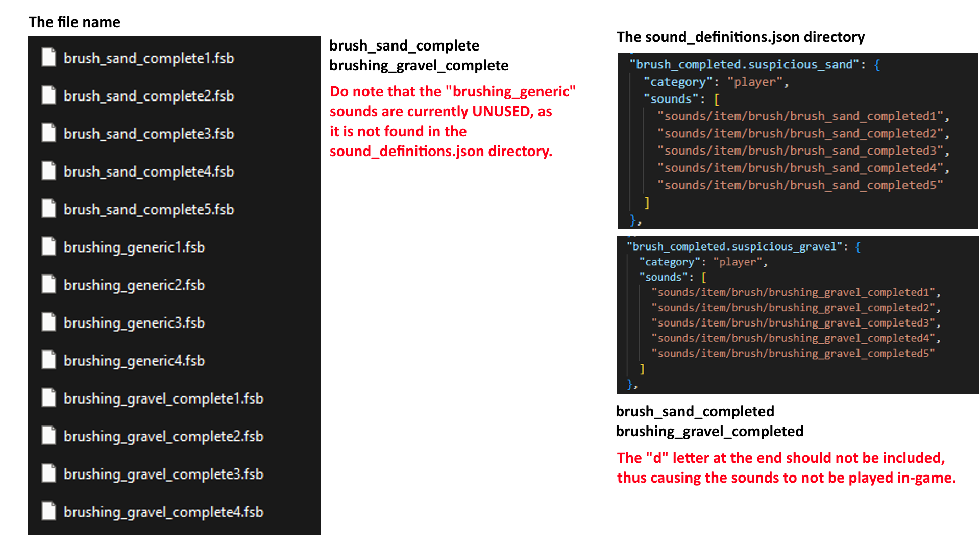Click the file icon beside brushing_gravel_complete1.fsb
Image resolution: width=980 pixels, height=551 pixels.
[x=48, y=397]
